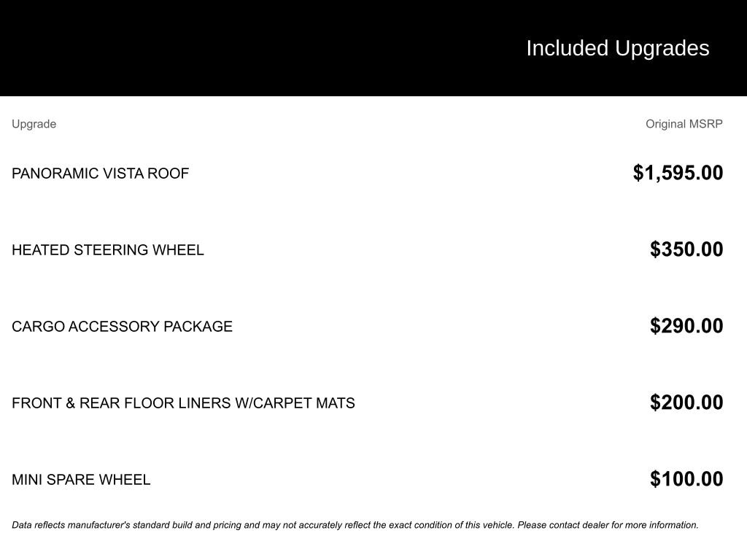This screenshot has height=560, width=747.
Task: Select the CARGO ACCESSORY PACKAGE upgrade name
Action: click(x=122, y=327)
